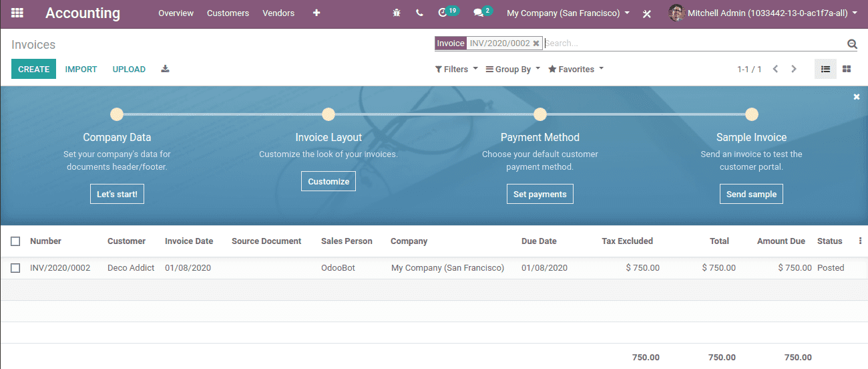Switch to list view

(825, 69)
